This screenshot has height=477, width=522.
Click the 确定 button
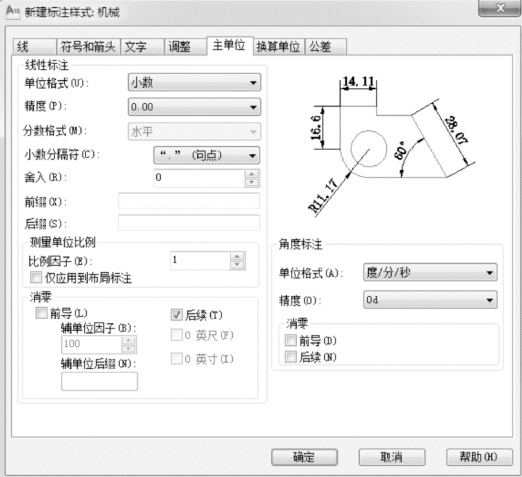pyautogui.click(x=304, y=457)
